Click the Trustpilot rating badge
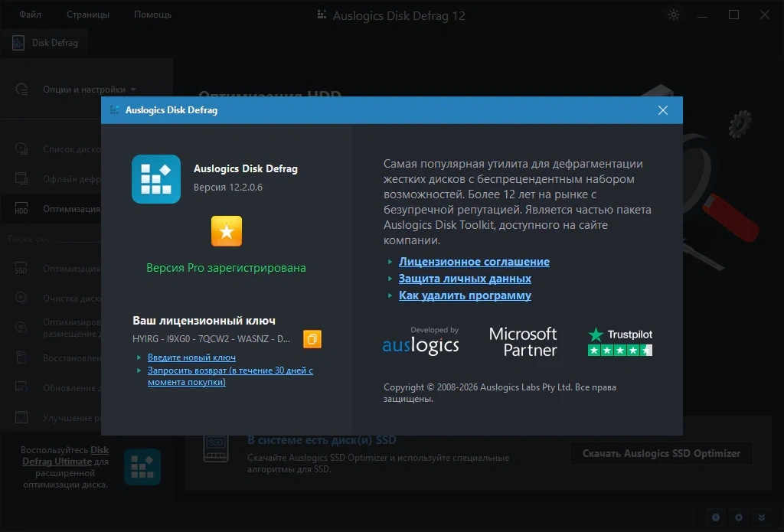Image resolution: width=784 pixels, height=532 pixels. (x=620, y=342)
